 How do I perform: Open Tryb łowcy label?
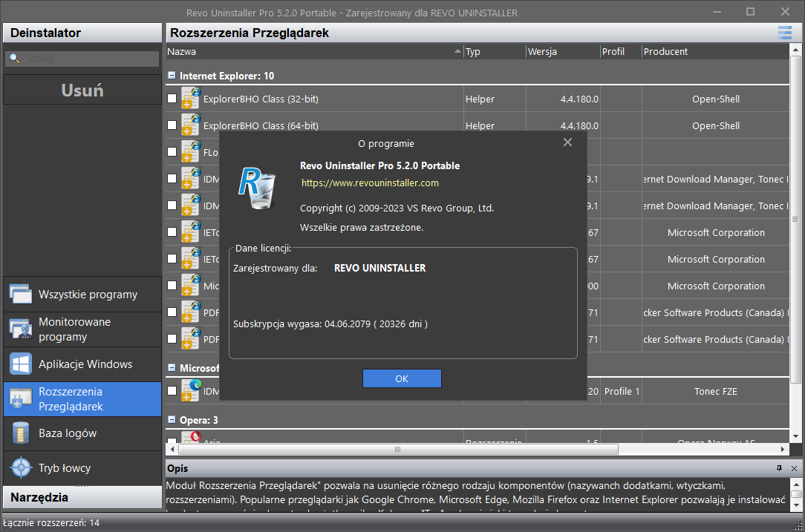click(64, 468)
